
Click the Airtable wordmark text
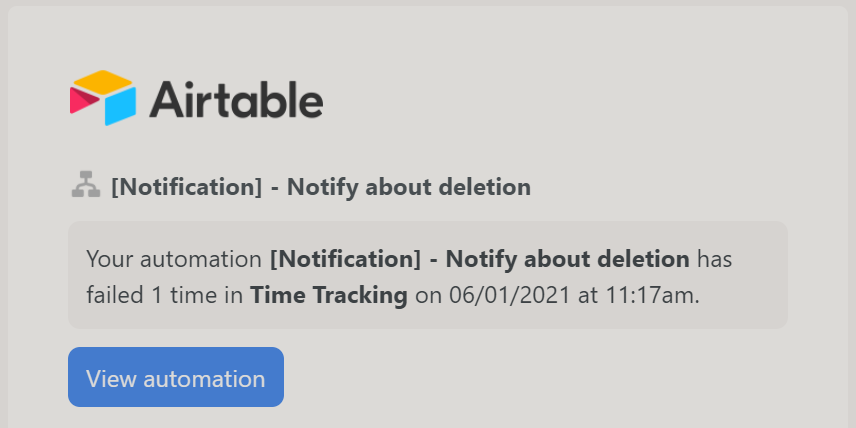(236, 100)
